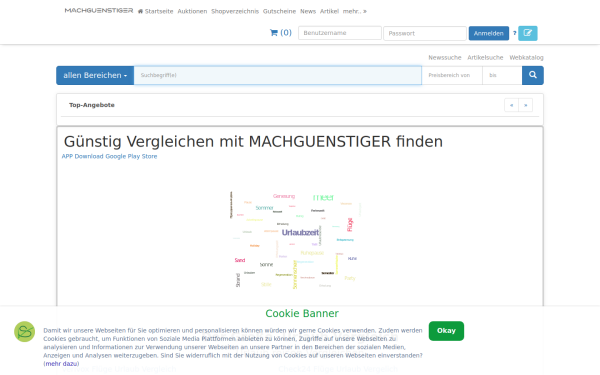Expand the mehr.. » menu
The image size is (600, 375).
[x=355, y=11]
